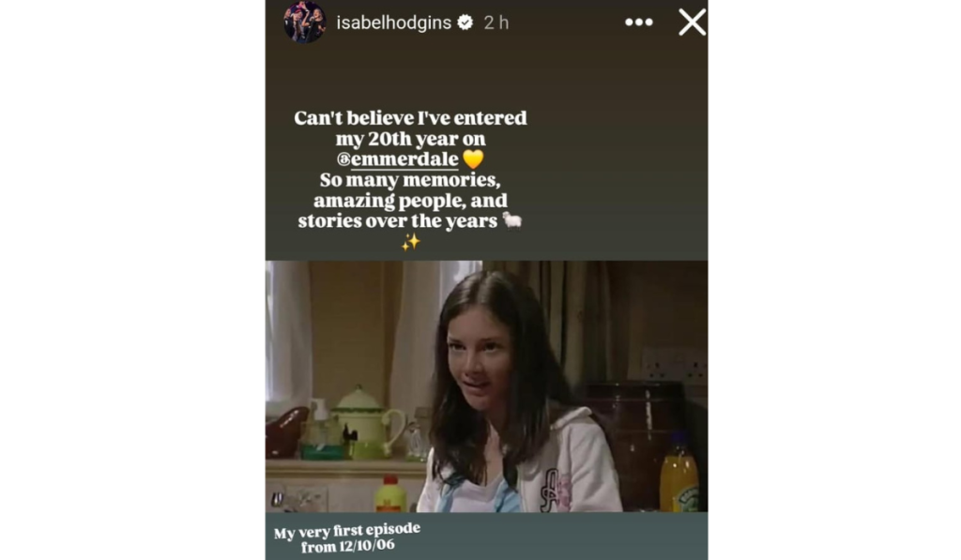Click the blue verified badge
Image resolution: width=961 pixels, height=560 pixels.
tap(465, 23)
